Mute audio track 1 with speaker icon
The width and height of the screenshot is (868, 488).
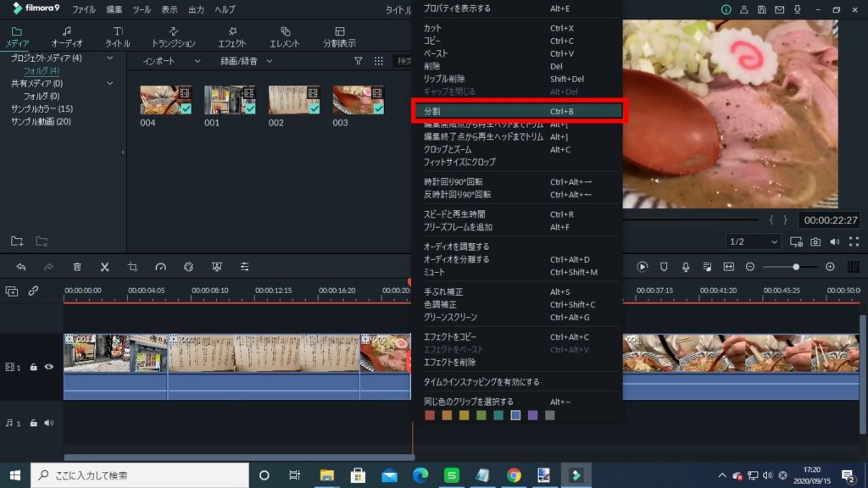click(x=49, y=423)
